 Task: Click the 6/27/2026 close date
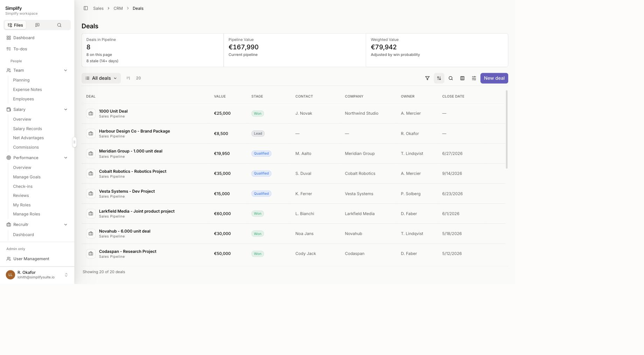(x=452, y=154)
